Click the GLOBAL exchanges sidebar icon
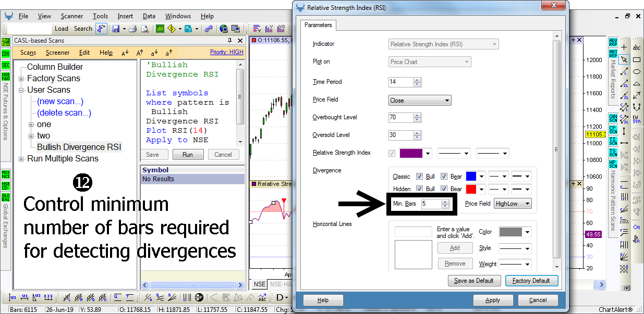This screenshot has width=644, height=314. pos(6,197)
